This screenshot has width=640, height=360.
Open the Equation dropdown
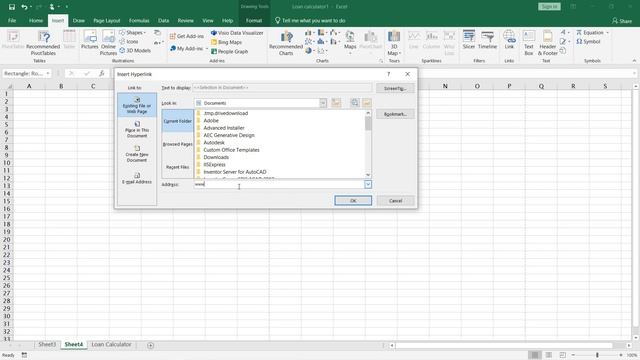593,33
